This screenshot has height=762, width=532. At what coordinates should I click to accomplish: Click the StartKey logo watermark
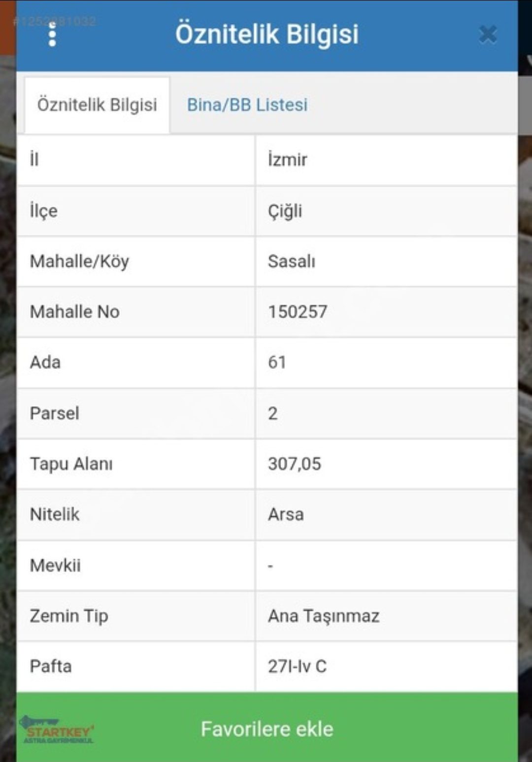(58, 730)
